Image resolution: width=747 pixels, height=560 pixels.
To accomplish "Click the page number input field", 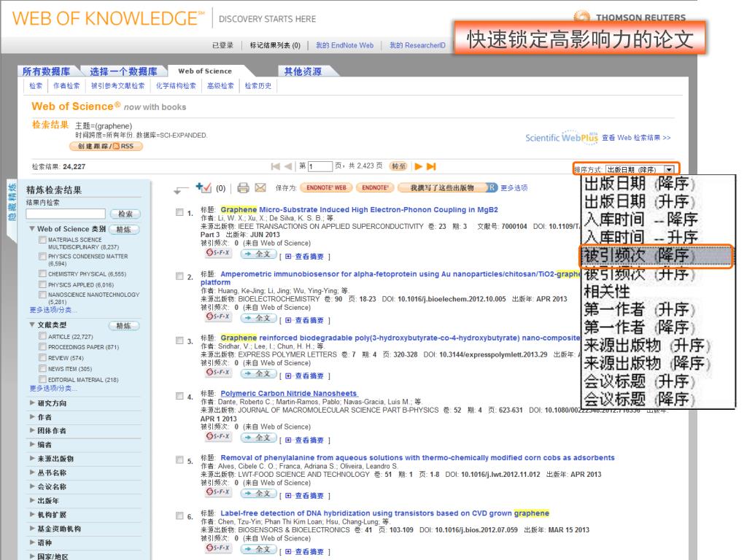I will (x=320, y=166).
